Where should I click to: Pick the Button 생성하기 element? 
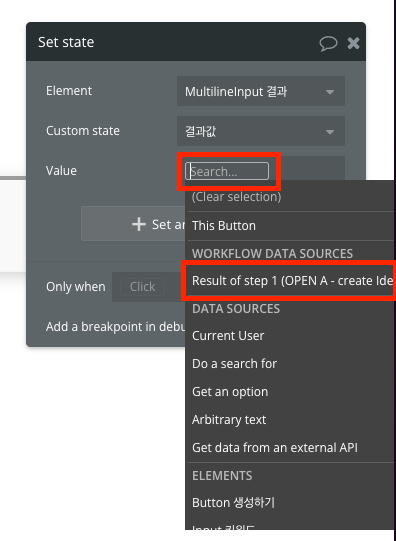coord(233,503)
